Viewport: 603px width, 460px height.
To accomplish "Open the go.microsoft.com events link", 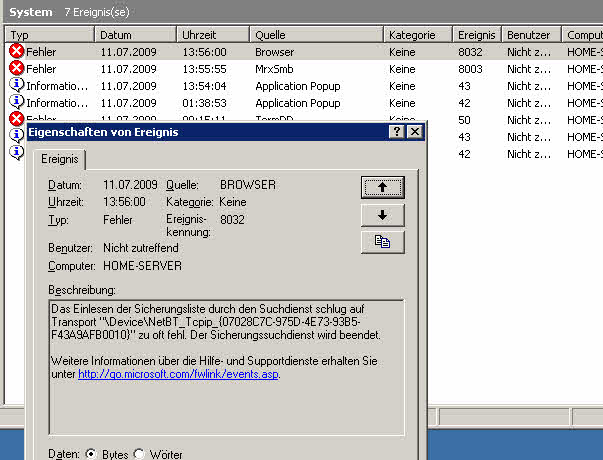I will [x=179, y=374].
